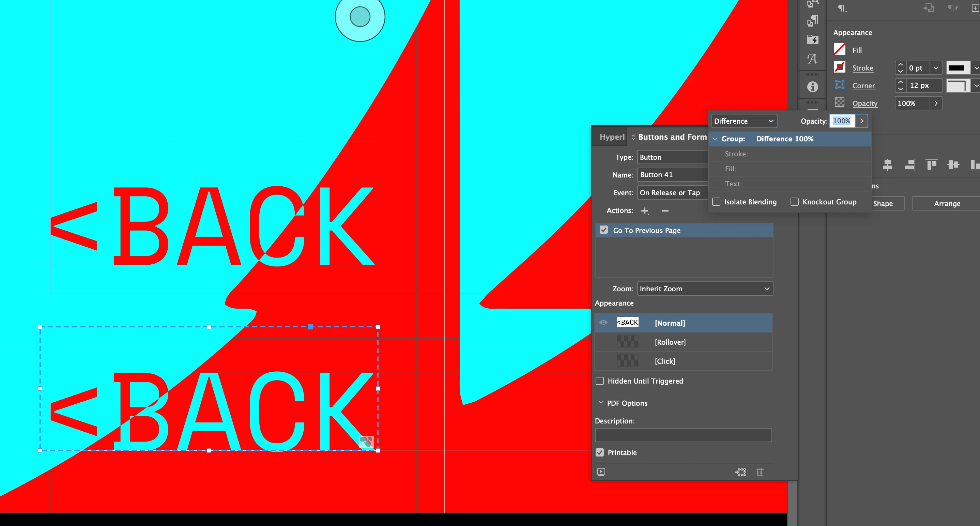Open the underlined Stroke link
Viewport: 980px width, 526px height.
pos(862,68)
